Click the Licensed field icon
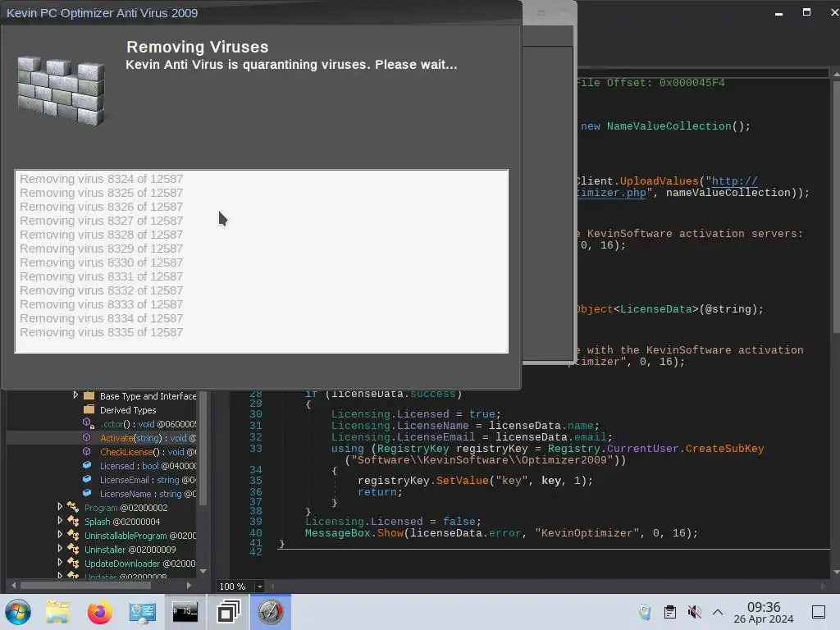840x630 pixels. pos(87,466)
